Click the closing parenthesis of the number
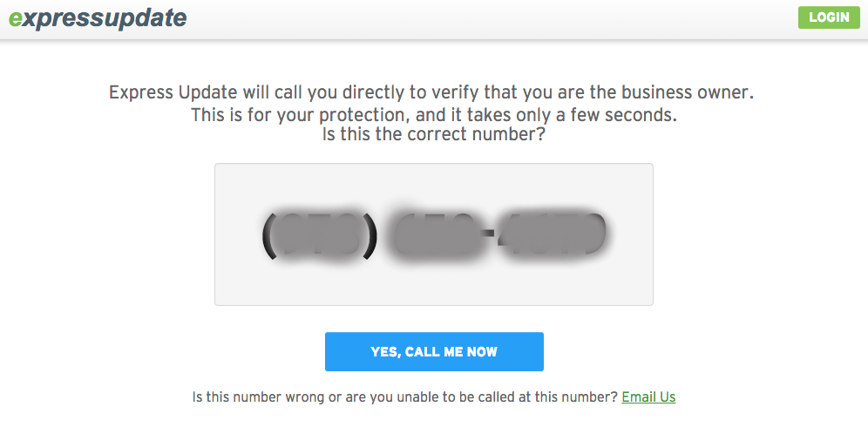This screenshot has width=868, height=434. 370,236
